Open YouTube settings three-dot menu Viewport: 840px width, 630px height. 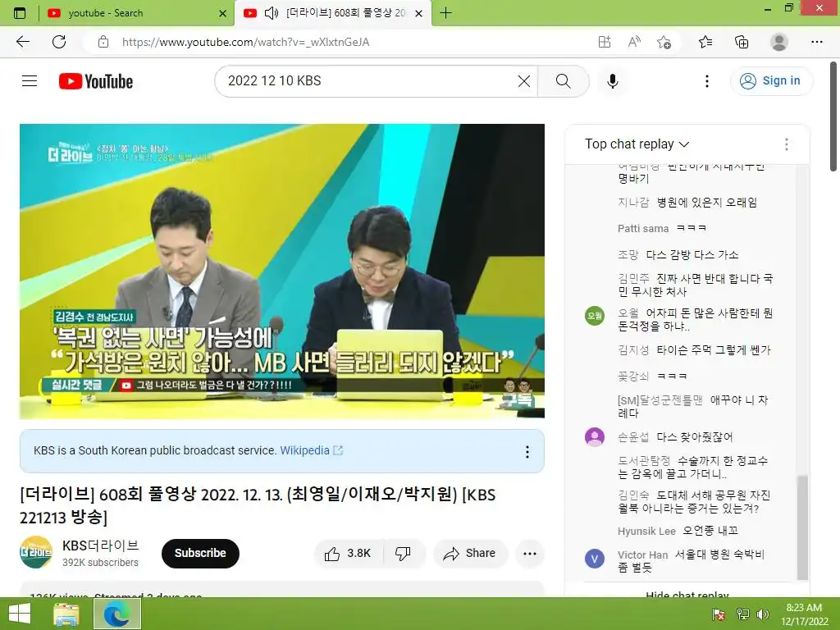point(706,81)
